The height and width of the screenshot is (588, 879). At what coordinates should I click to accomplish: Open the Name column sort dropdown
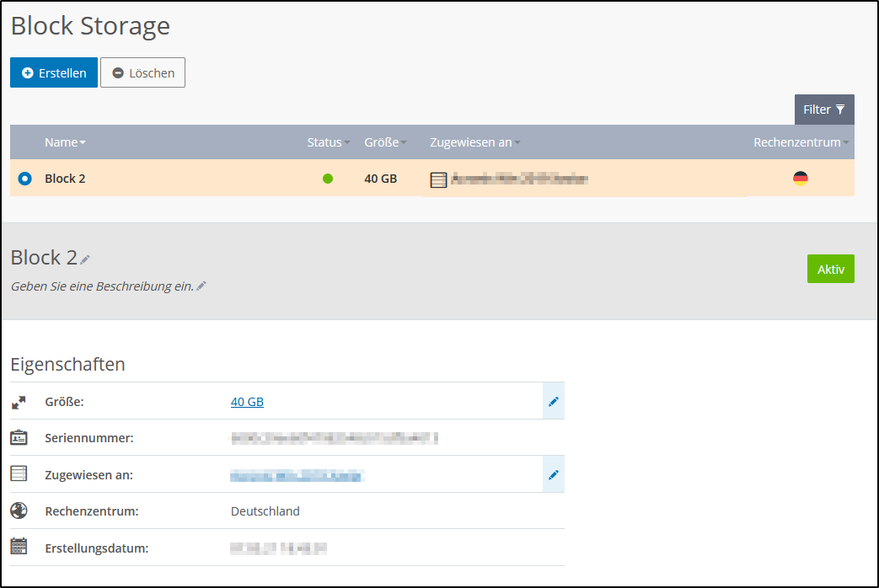[80, 142]
